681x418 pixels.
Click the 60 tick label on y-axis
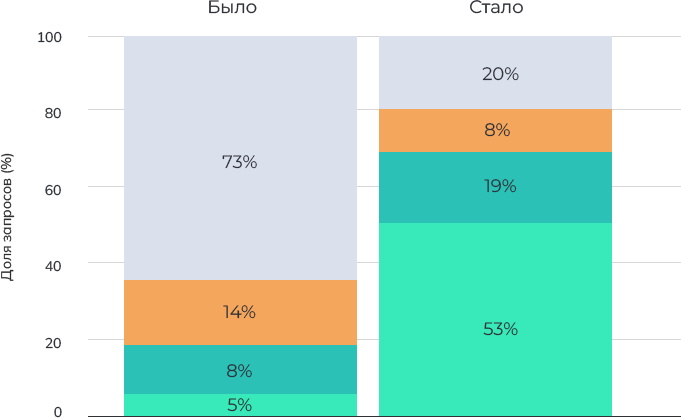53,190
